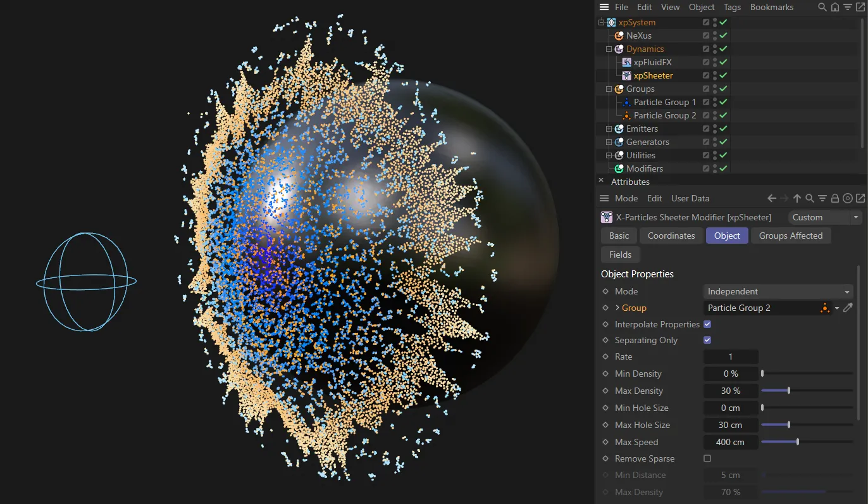Click the Rate input field
868x504 pixels.
[730, 356]
